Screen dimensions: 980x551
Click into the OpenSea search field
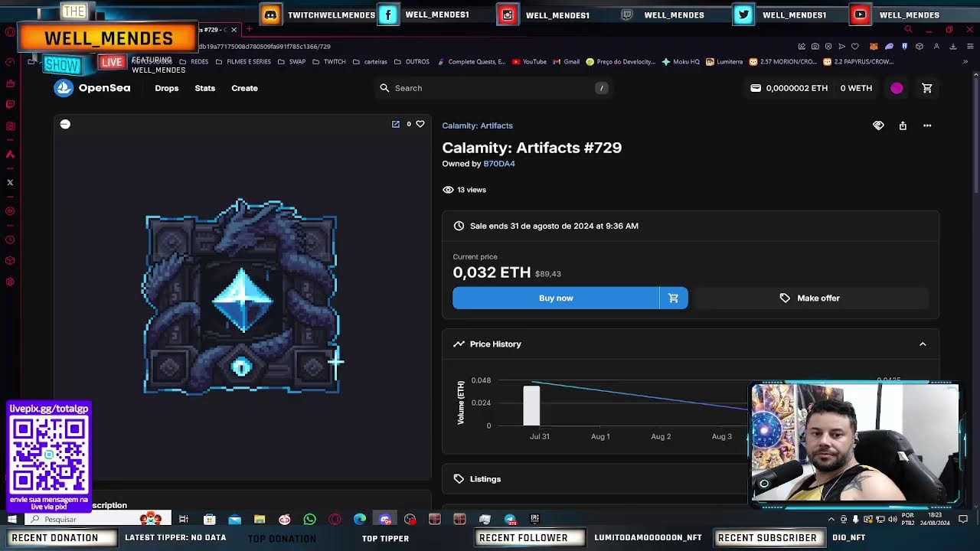(494, 88)
